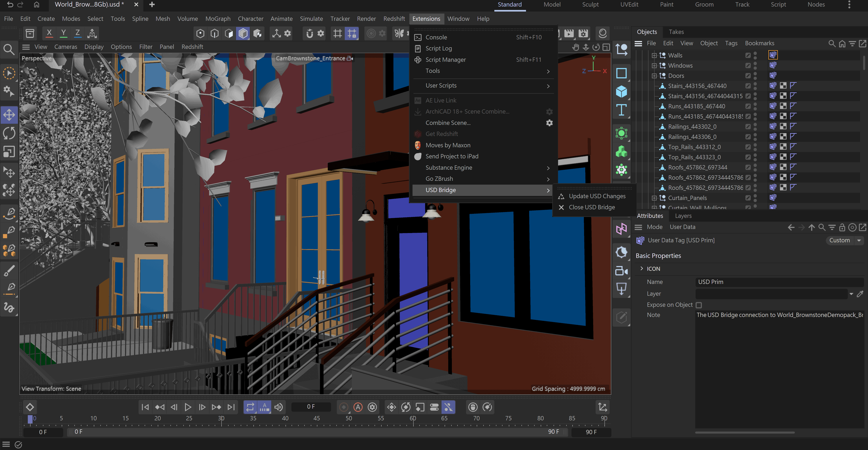Toggle the X axis lock icon
The height and width of the screenshot is (450, 868).
coord(49,33)
